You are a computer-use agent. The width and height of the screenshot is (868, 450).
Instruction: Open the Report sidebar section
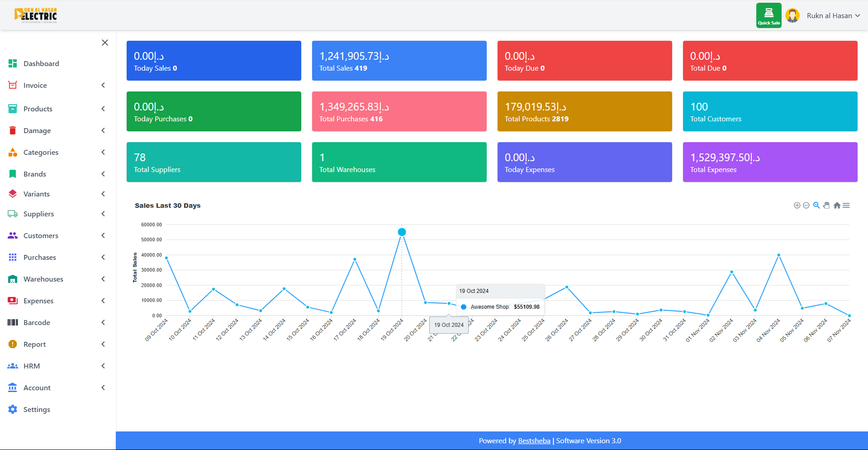pos(35,344)
